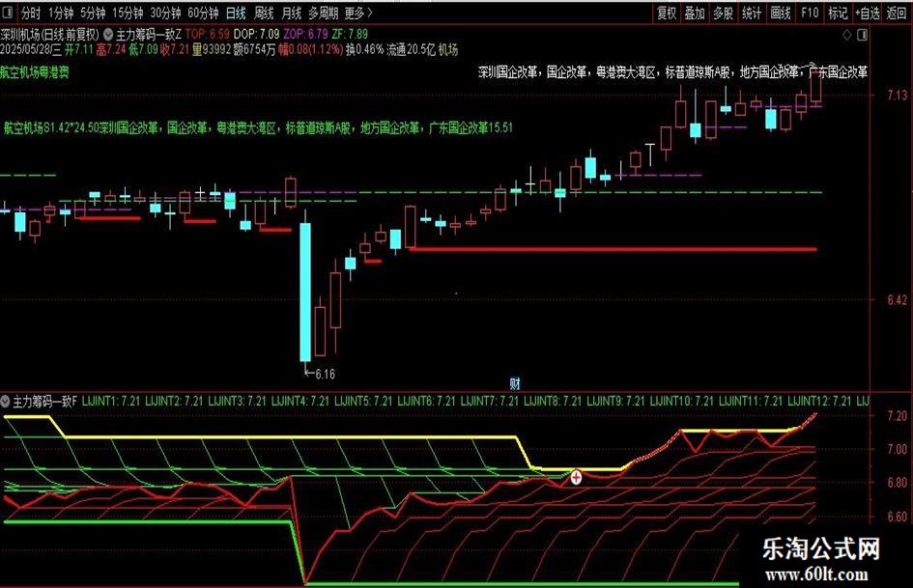Click the diamond icon in chart corner

coord(847,35)
